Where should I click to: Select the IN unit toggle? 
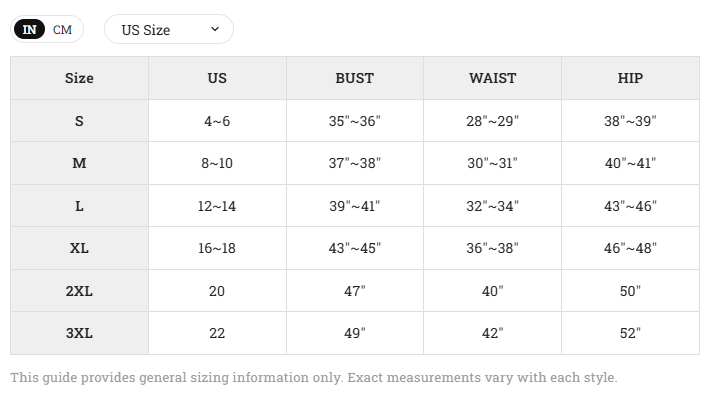point(30,30)
